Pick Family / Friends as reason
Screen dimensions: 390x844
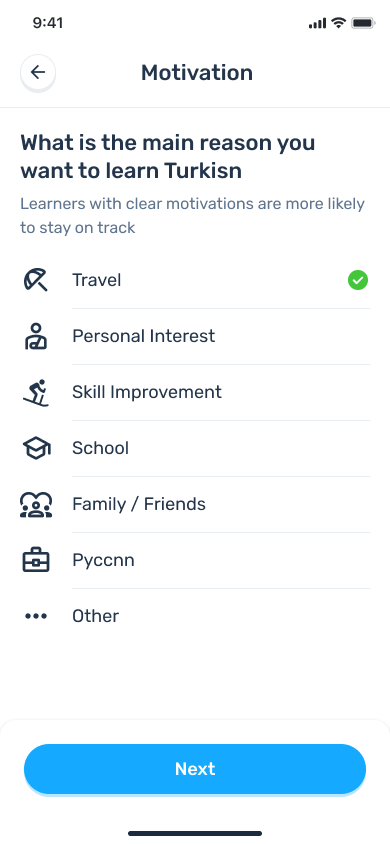195,504
